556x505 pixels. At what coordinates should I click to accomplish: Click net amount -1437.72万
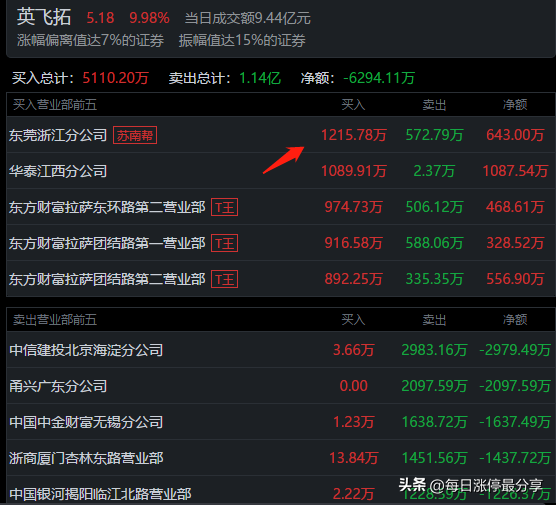pos(515,458)
